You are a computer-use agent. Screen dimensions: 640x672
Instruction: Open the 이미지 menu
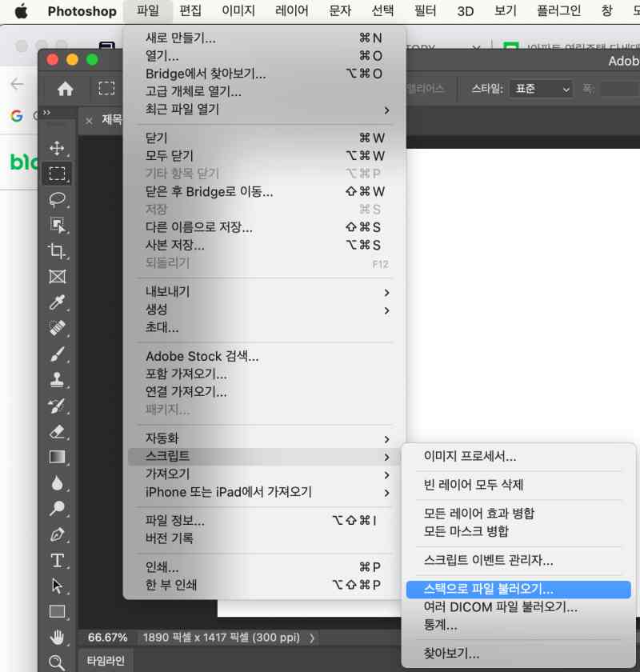click(238, 10)
